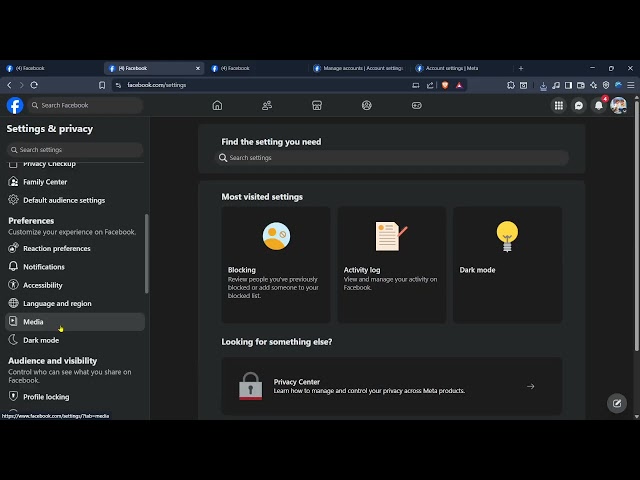The height and width of the screenshot is (480, 640).
Task: Click main Search settings field
Action: 391,158
